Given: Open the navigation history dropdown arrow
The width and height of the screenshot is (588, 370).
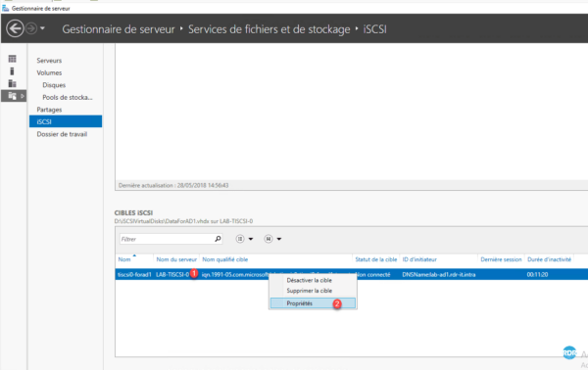Looking at the screenshot, I should pyautogui.click(x=42, y=28).
